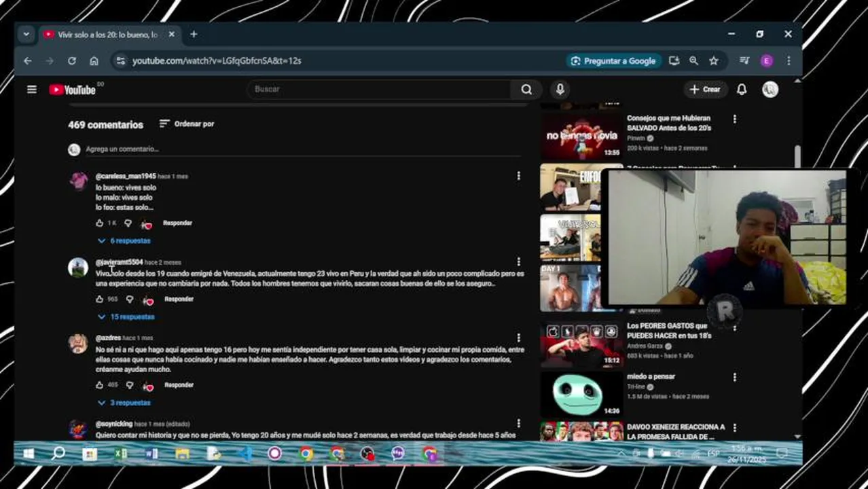Open options menu for @careless_man1945 comment
Viewport: 868px width, 489px height.
pyautogui.click(x=518, y=176)
